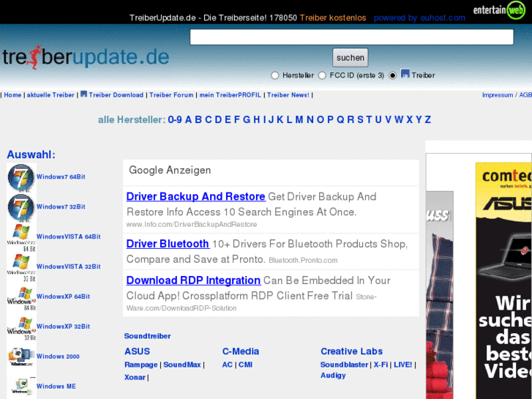Click the WindowsVISTA 32Bit logo icon
532x399 pixels.
pyautogui.click(x=21, y=267)
